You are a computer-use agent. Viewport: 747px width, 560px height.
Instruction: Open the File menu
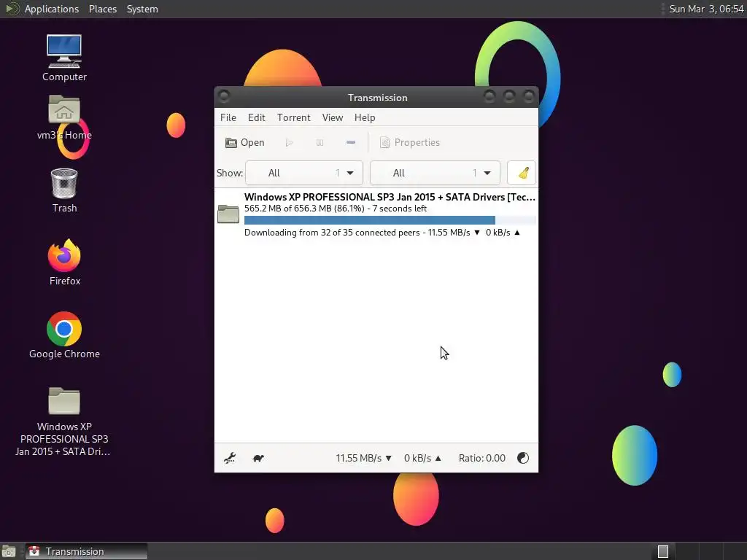[228, 117]
